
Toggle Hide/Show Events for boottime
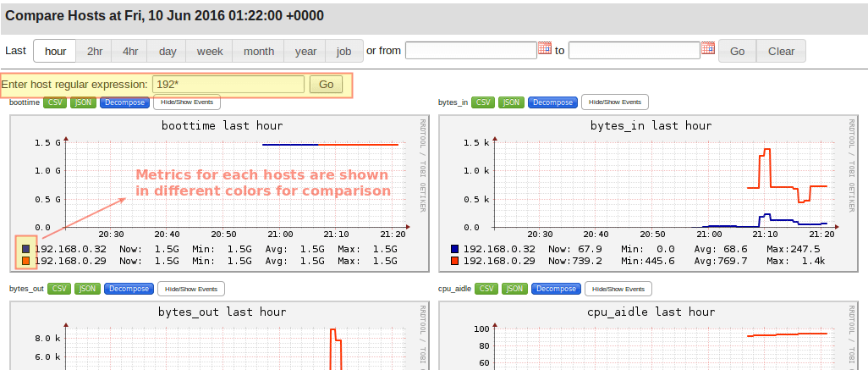pyautogui.click(x=186, y=102)
